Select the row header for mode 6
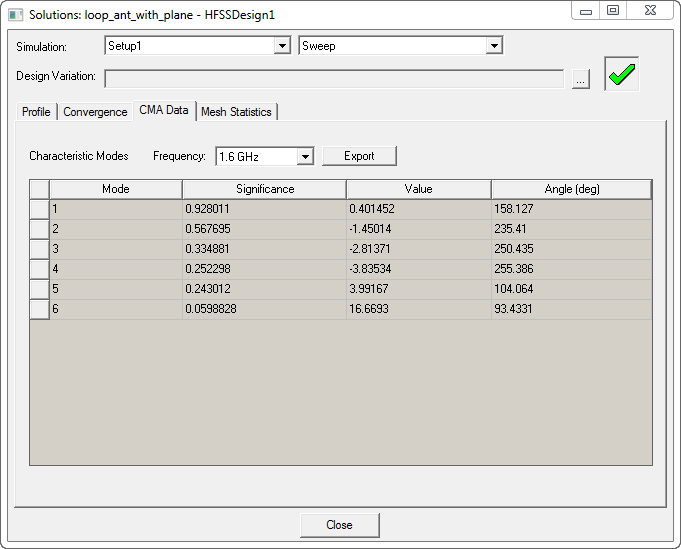 [x=39, y=309]
